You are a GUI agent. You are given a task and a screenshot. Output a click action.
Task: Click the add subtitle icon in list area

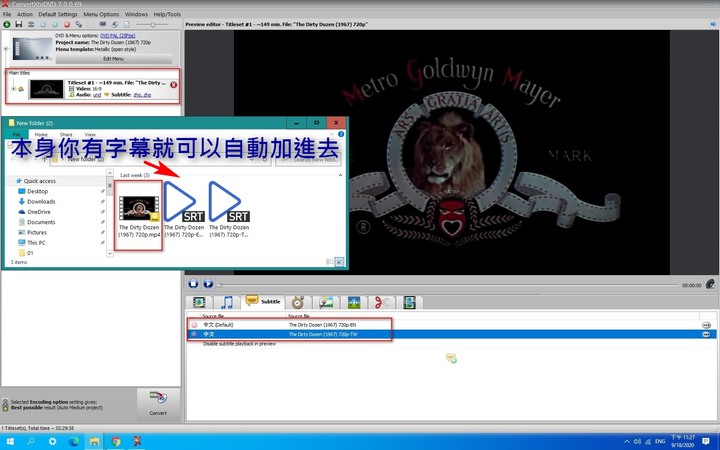point(451,358)
